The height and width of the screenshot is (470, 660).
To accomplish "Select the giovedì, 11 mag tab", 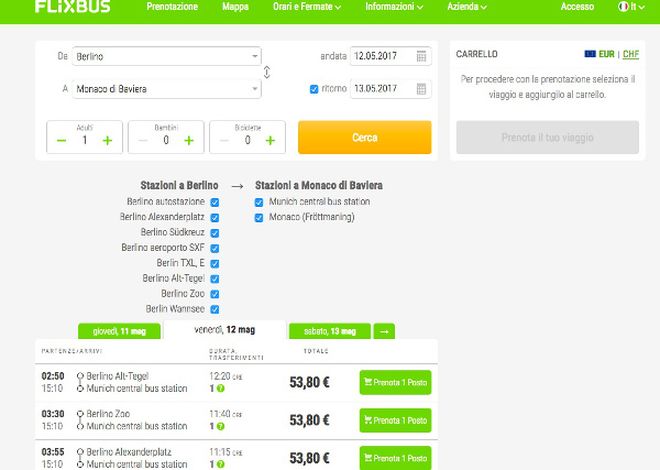I will (119, 331).
